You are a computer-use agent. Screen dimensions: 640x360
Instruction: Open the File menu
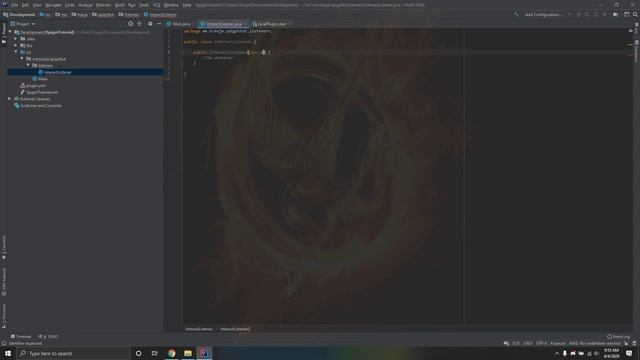(15, 5)
